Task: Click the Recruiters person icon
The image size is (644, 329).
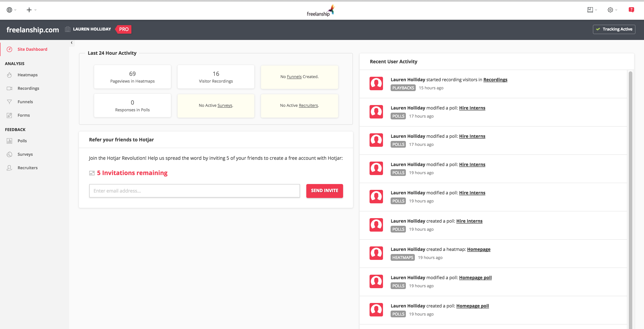Action: pos(9,168)
